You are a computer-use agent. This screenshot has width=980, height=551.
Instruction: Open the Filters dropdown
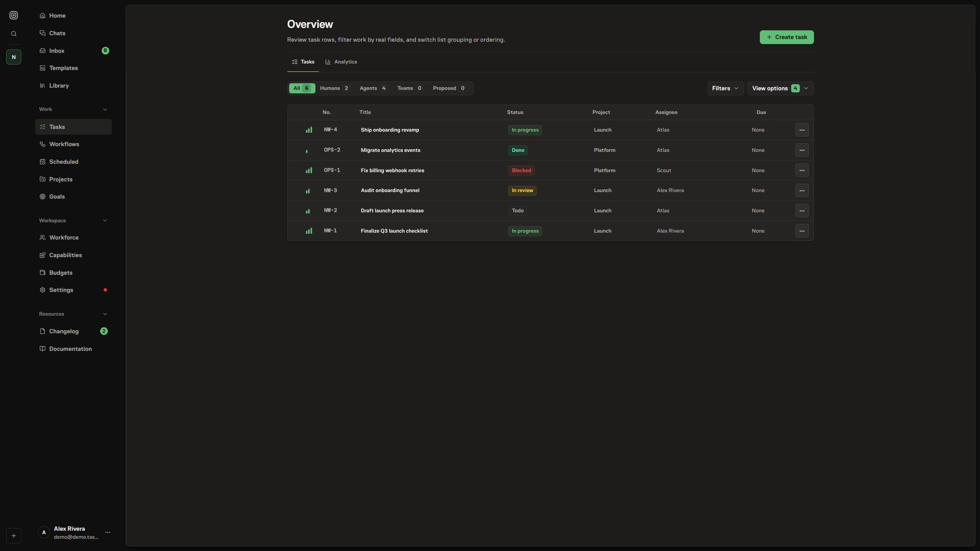point(725,88)
